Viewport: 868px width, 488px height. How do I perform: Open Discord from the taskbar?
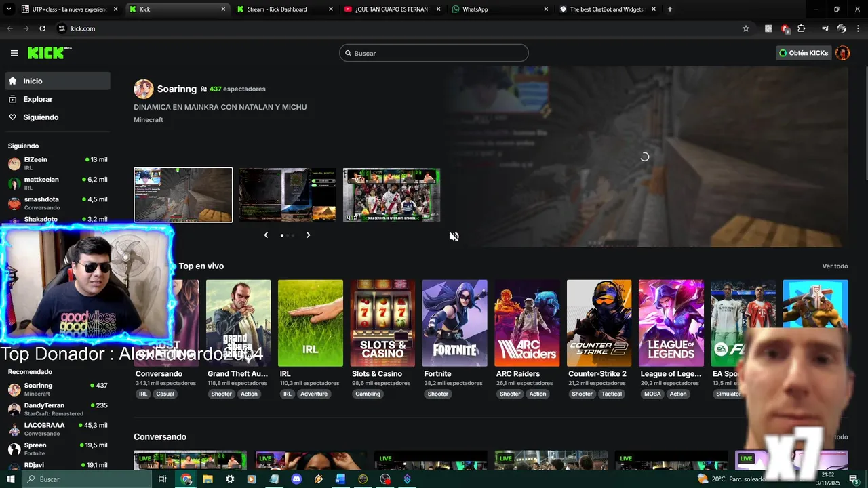click(x=296, y=479)
